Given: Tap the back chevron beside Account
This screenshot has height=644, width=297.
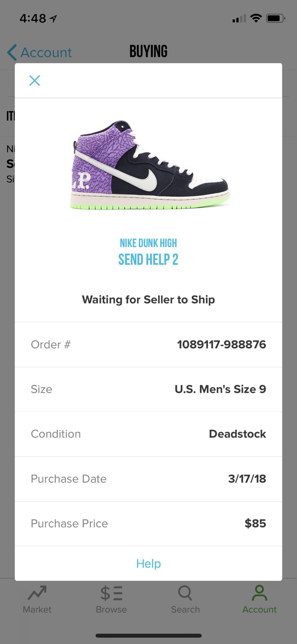Looking at the screenshot, I should 12,52.
